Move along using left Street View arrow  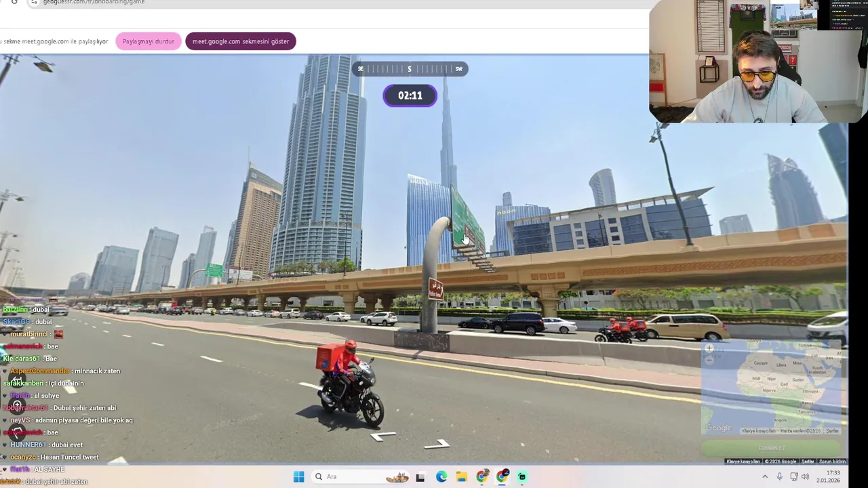pyautogui.click(x=384, y=436)
